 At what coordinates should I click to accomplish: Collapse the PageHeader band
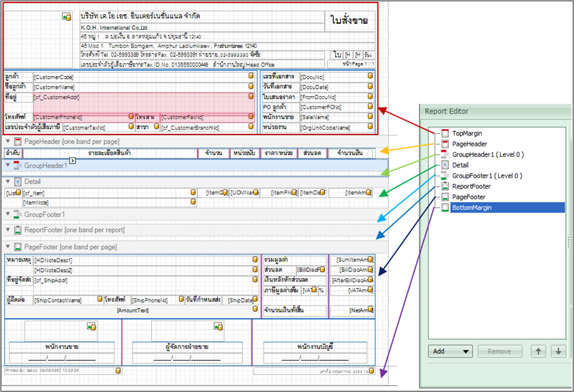[x=8, y=142]
